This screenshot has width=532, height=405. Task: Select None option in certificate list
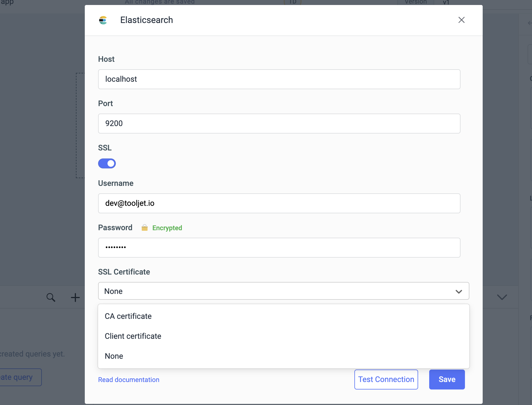(x=114, y=356)
